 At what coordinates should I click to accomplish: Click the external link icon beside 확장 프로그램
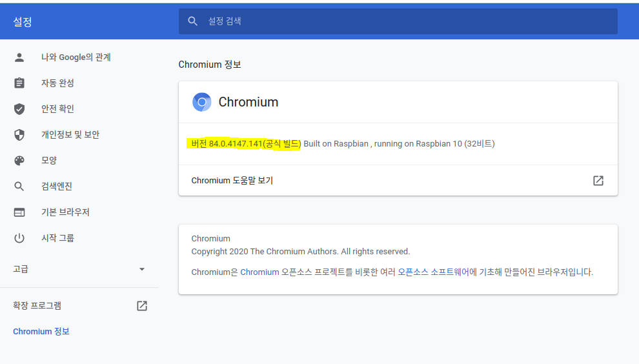click(142, 306)
